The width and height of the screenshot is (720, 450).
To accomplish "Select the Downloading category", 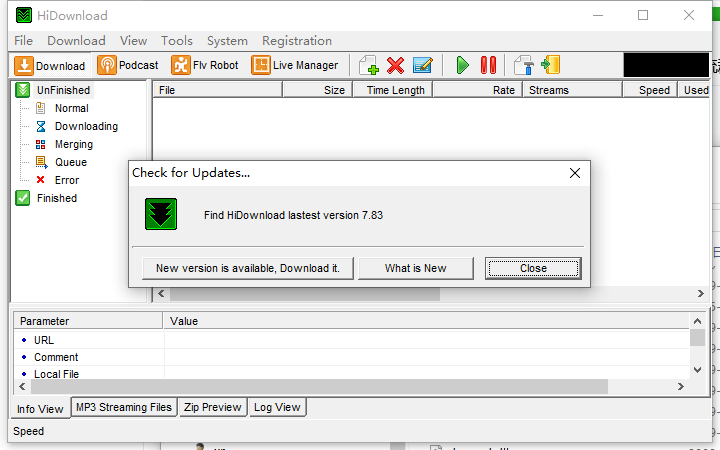I will (86, 126).
